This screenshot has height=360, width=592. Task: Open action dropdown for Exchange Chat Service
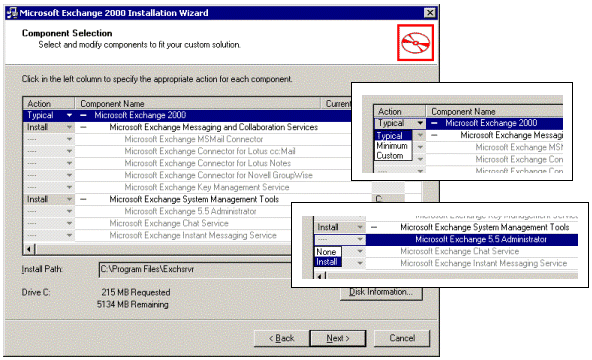coord(69,223)
